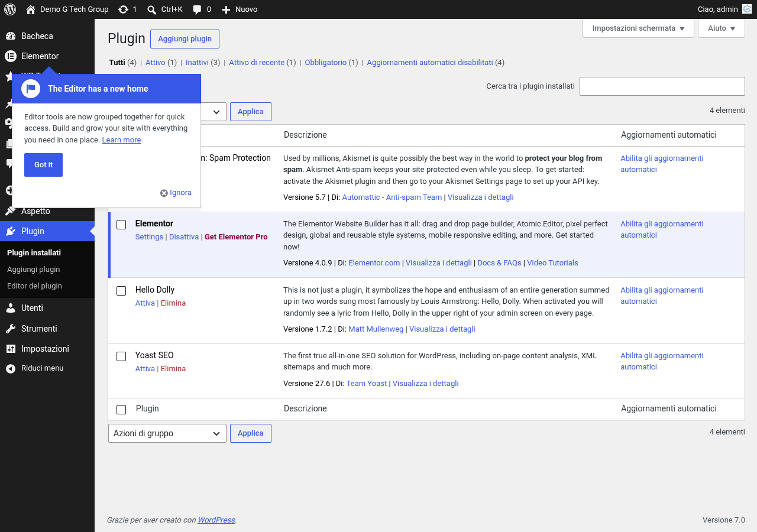
Task: Open the updates icon showing 1
Action: 123,9
